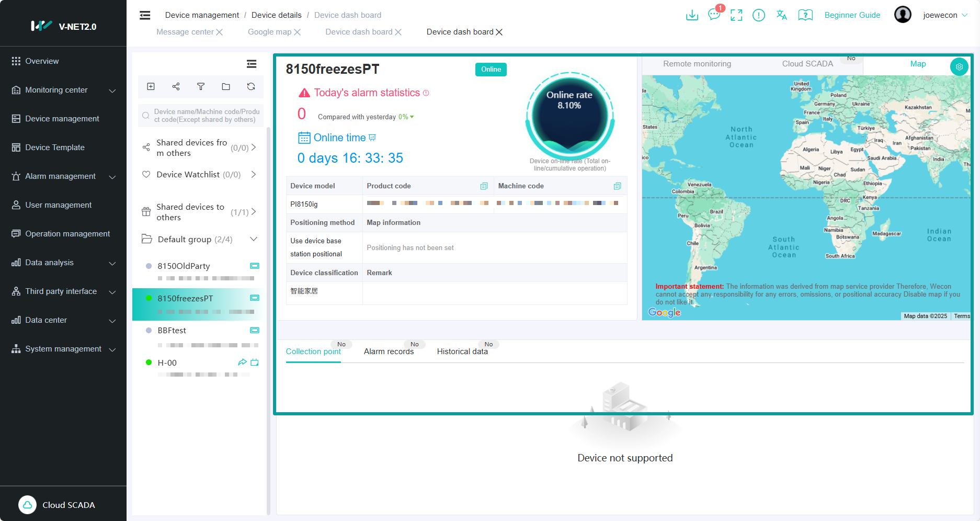Toggle fullscreen mode icon
Image resolution: width=980 pixels, height=521 pixels.
coord(736,15)
